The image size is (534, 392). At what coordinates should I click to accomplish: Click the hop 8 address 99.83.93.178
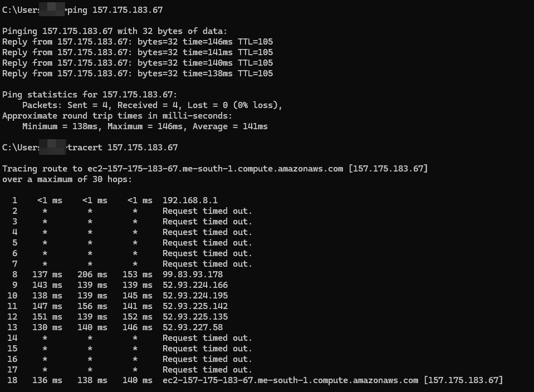(193, 275)
